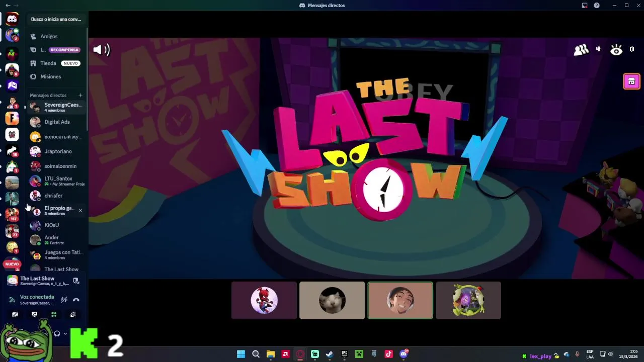
Task: Open Windows taskbar search
Action: point(256,354)
